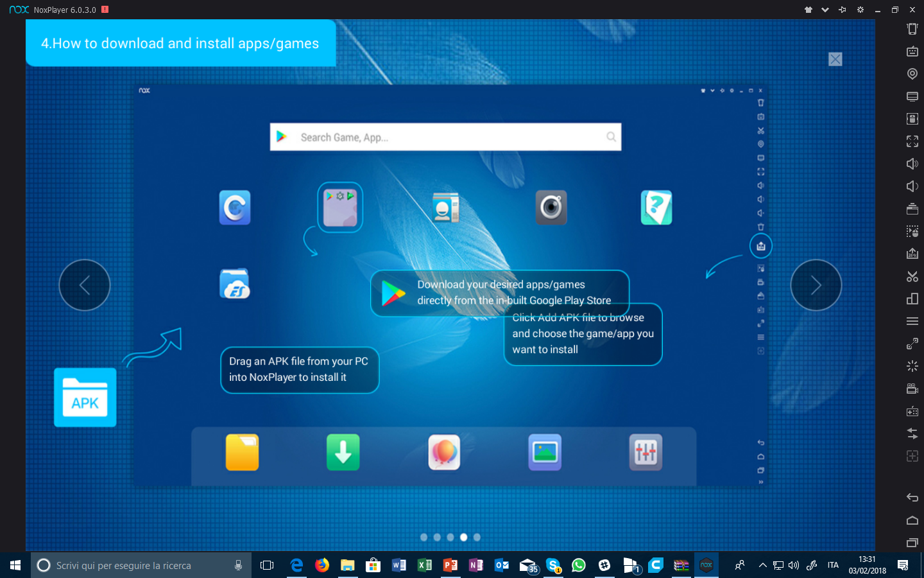The width and height of the screenshot is (924, 578).
Task: Jump to the first tutorial page dot
Action: click(x=424, y=537)
